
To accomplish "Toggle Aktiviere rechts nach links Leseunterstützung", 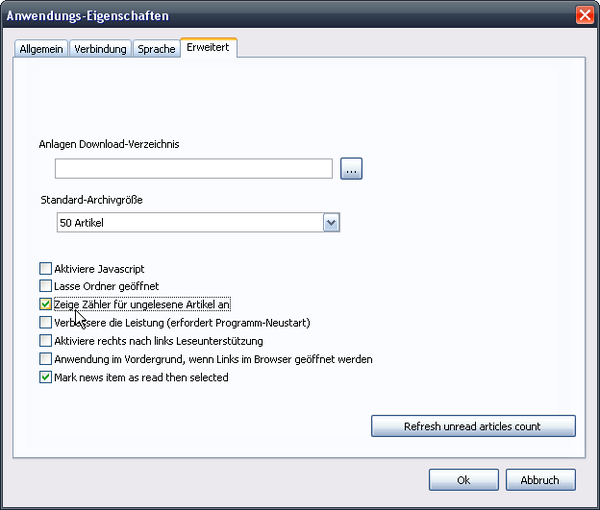I will [45, 341].
